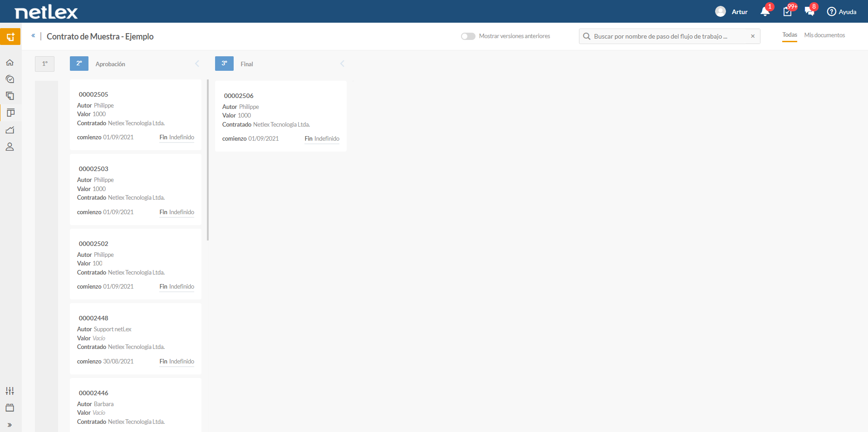
Task: Click Autor Support netLex on card 00002448
Action: point(104,329)
